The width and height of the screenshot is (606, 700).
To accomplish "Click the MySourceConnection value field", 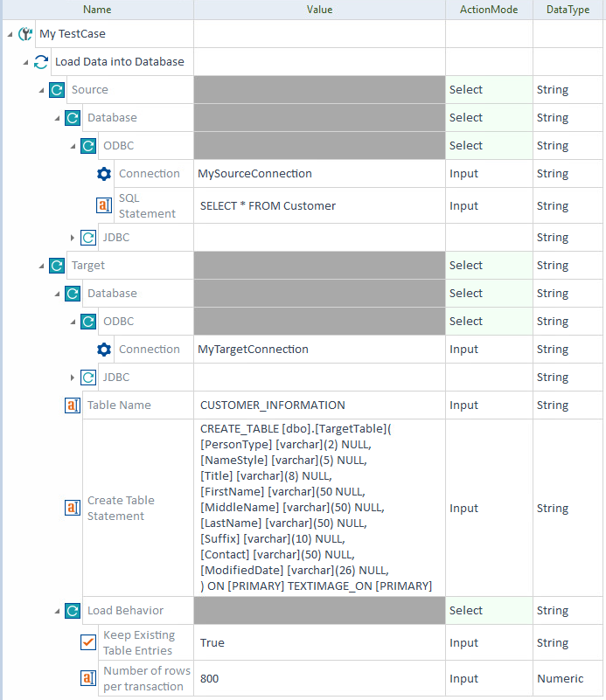I will [255, 174].
